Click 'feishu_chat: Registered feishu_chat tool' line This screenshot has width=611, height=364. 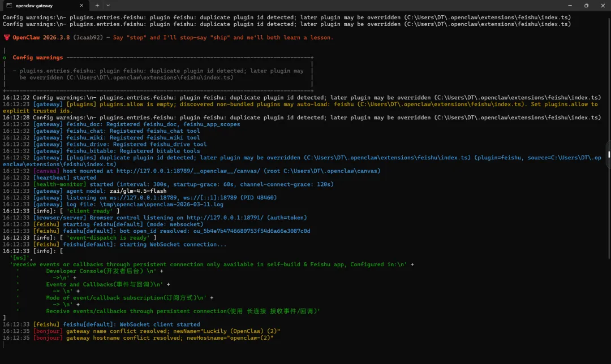click(101, 131)
